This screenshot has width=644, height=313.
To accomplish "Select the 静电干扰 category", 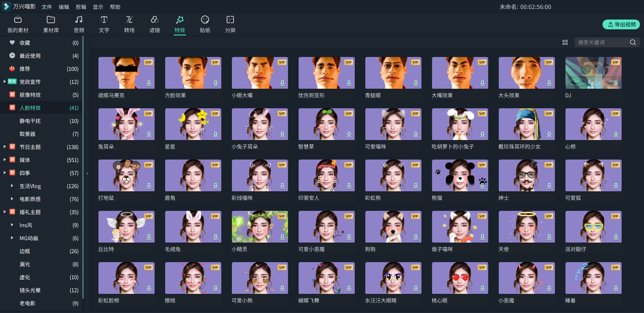I will tap(41, 121).
